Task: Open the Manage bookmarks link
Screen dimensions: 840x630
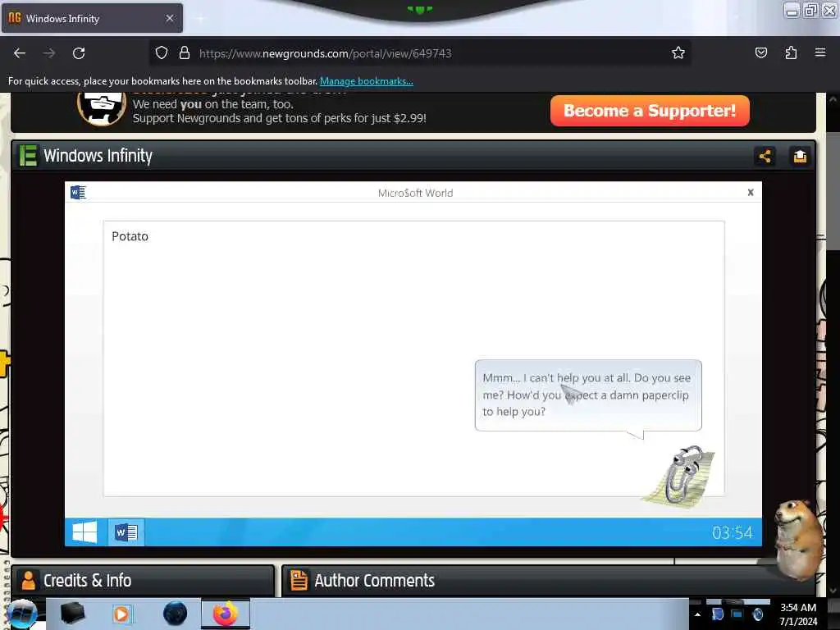Action: point(367,81)
